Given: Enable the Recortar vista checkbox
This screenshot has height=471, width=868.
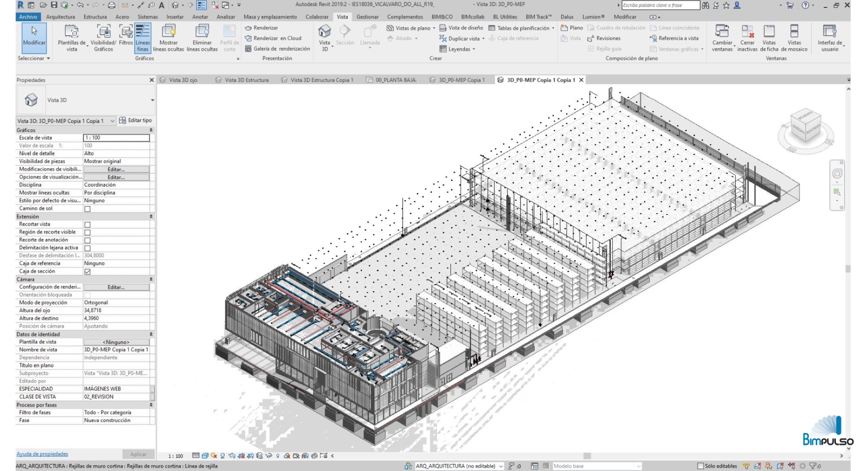Looking at the screenshot, I should 87,224.
